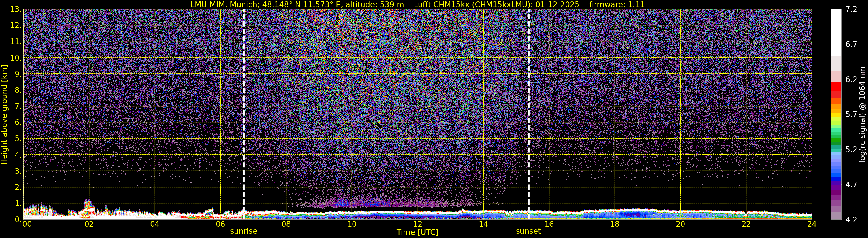Click the time-axis tick label "06"
The height and width of the screenshot is (238, 868).
[220, 224]
